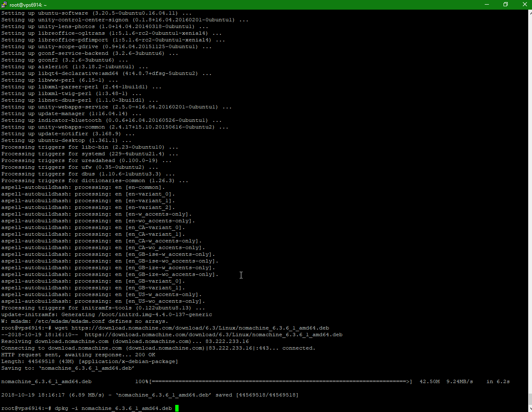
Task: Click the 'Setting up ubuntu-desktop' line
Action: (x=66, y=140)
